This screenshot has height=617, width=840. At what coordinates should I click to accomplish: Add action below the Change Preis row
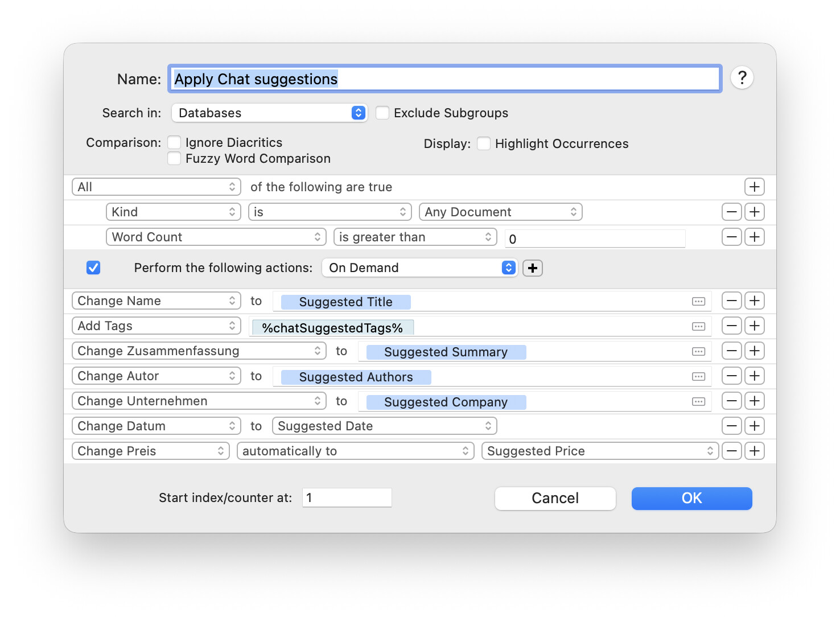click(754, 451)
